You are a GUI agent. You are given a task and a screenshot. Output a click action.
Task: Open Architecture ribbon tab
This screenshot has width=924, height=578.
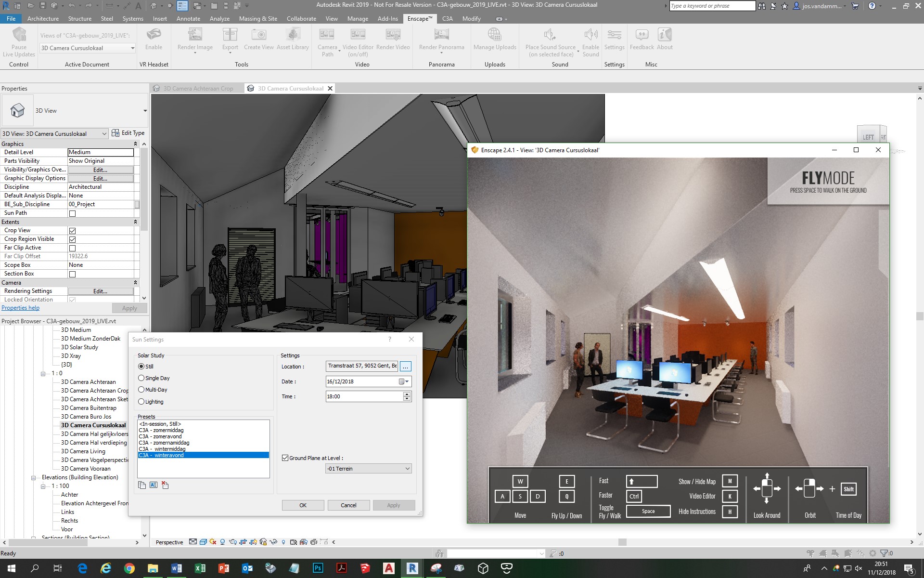pyautogui.click(x=43, y=19)
